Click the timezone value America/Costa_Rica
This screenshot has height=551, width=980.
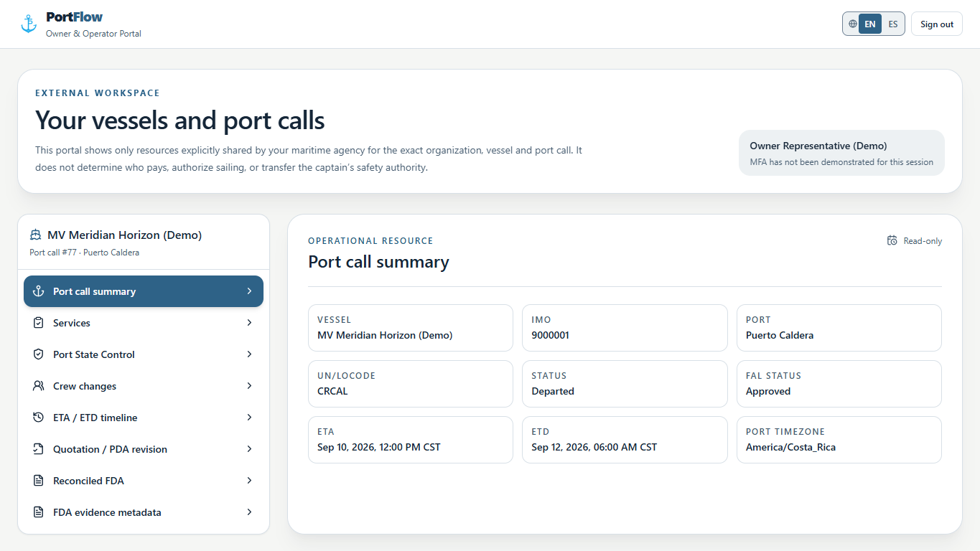(x=790, y=447)
